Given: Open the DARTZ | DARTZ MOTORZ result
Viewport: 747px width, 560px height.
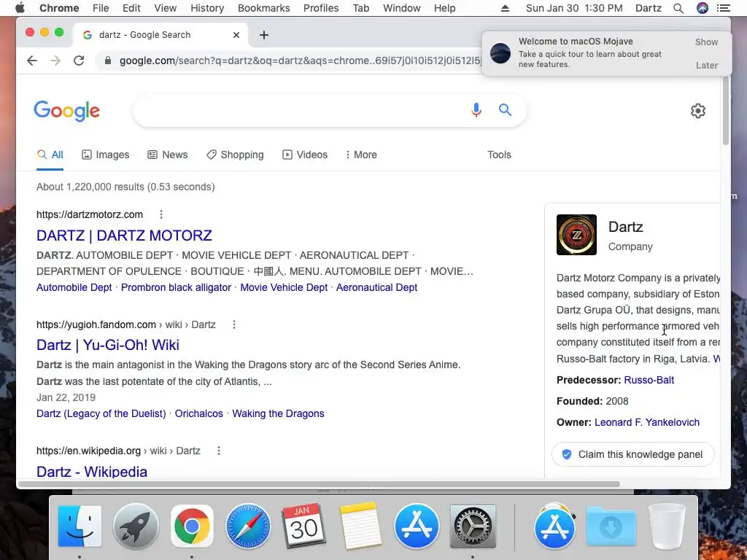Looking at the screenshot, I should [124, 236].
